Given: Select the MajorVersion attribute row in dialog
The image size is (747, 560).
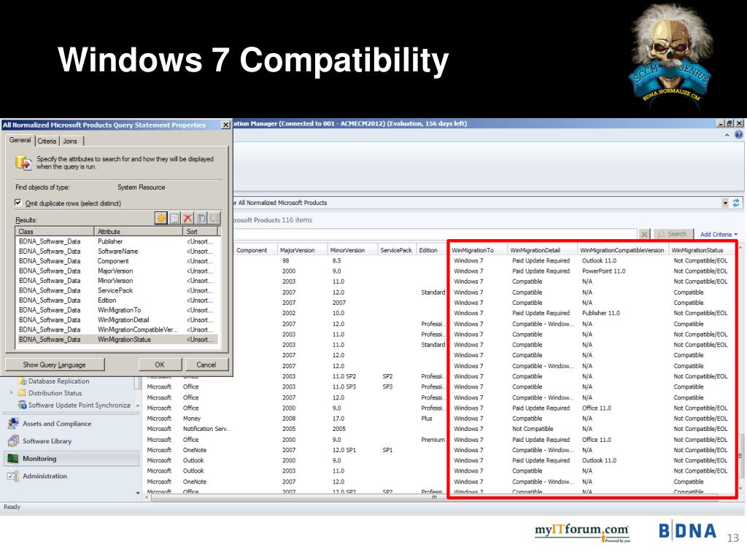Looking at the screenshot, I should point(117,271).
